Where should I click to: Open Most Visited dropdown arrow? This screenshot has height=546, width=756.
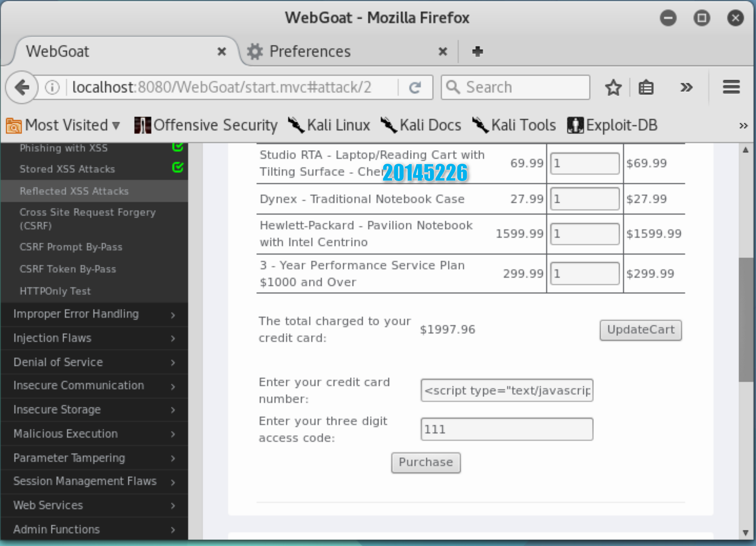pyautogui.click(x=116, y=126)
